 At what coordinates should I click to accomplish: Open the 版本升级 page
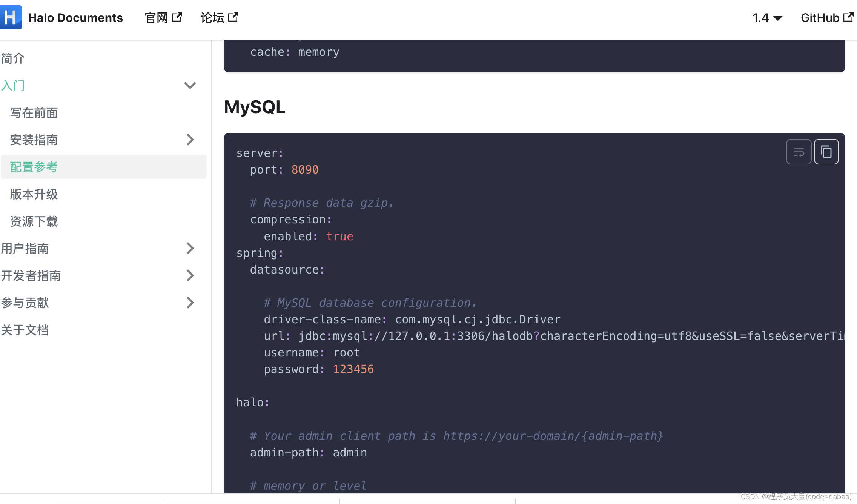point(34,194)
